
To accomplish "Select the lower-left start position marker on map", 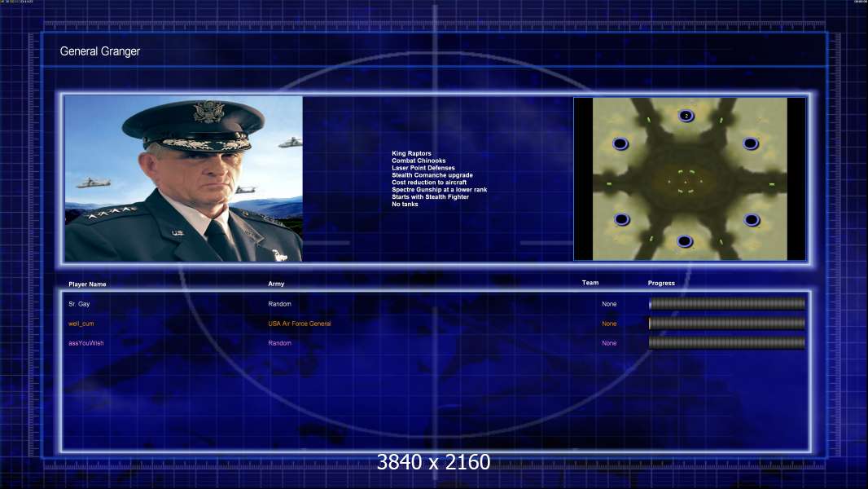I will [x=621, y=219].
